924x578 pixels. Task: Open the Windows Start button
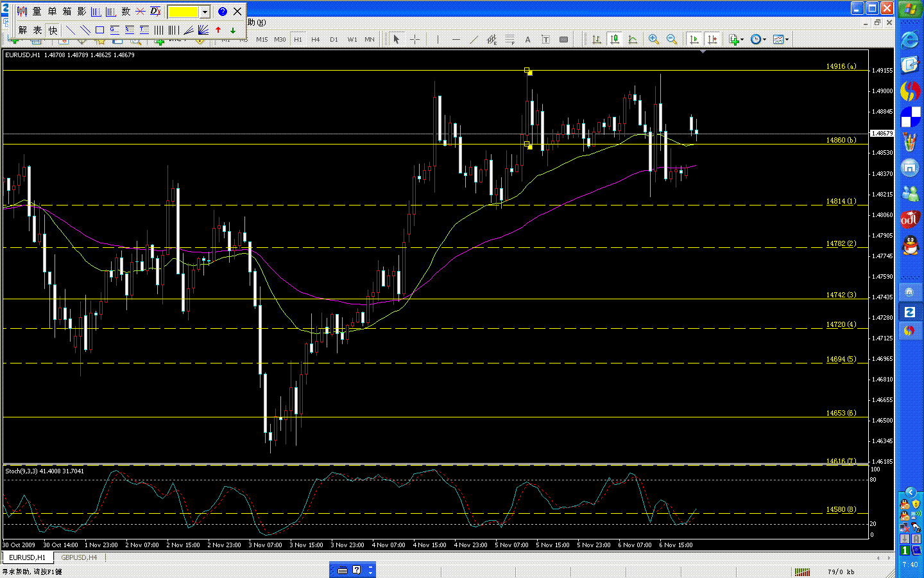tap(910, 10)
